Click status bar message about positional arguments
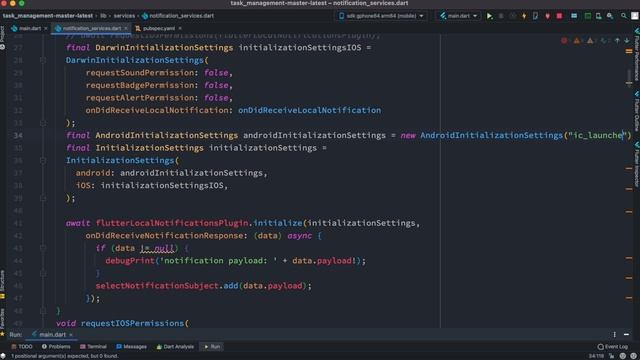 point(64,356)
